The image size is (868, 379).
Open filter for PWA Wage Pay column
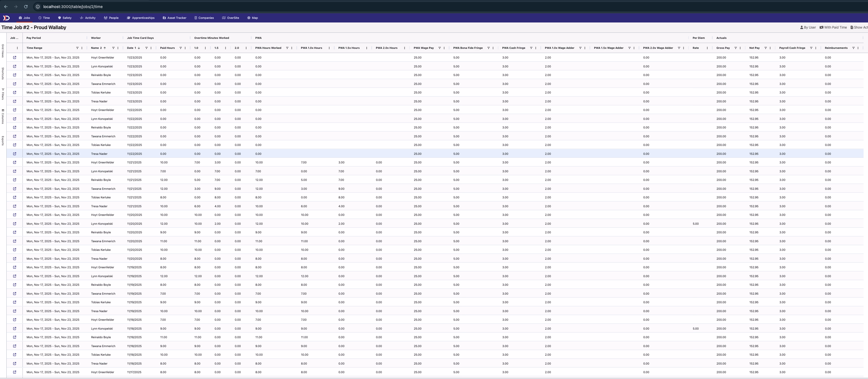439,48
